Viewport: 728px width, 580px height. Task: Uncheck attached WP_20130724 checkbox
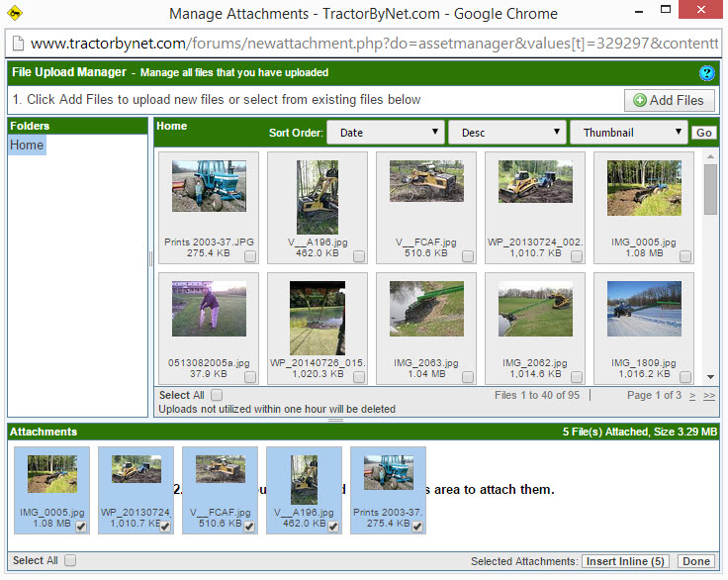coord(165,527)
